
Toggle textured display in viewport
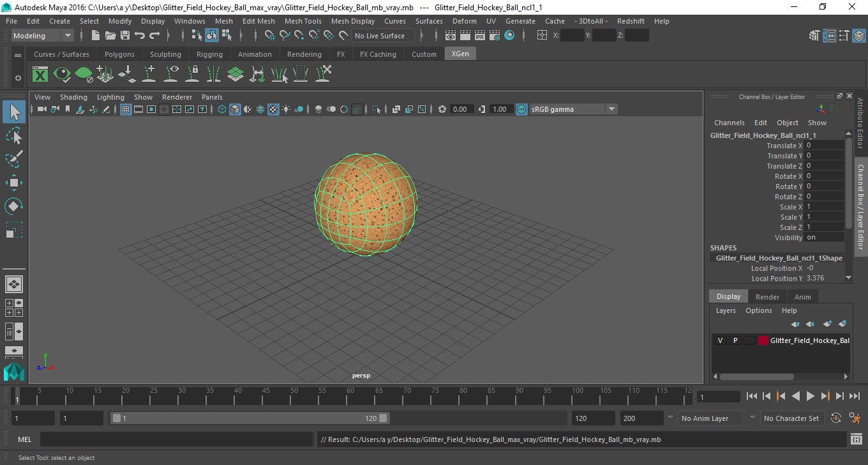tap(273, 109)
